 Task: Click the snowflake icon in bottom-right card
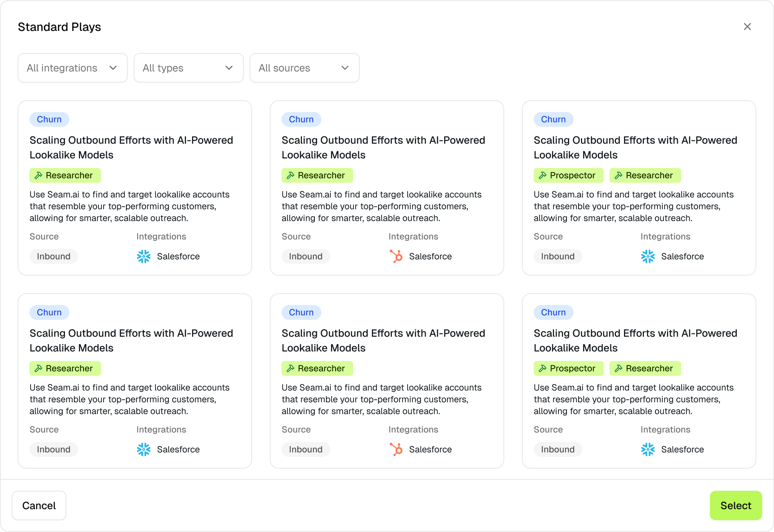[x=648, y=449]
